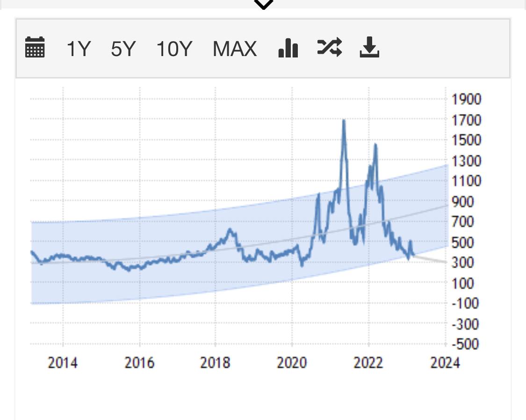The image size is (526, 420).
Task: Click the 1900 y-axis value
Action: (466, 99)
